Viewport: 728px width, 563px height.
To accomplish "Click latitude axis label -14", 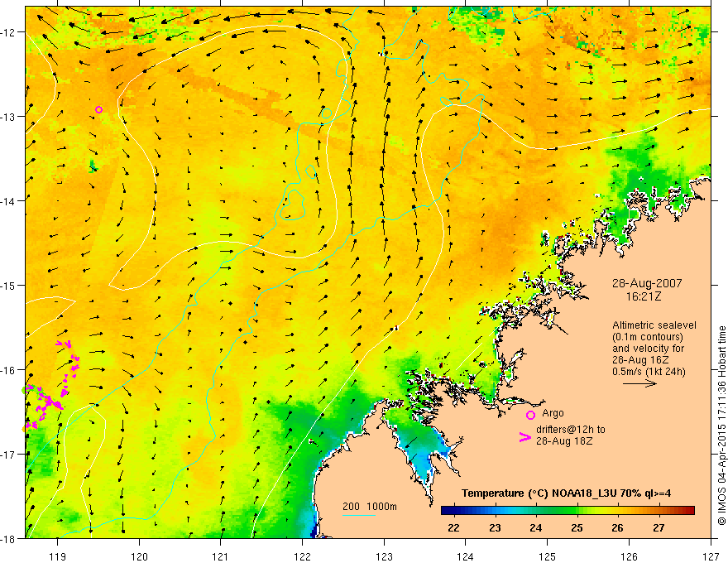I will click(x=8, y=201).
